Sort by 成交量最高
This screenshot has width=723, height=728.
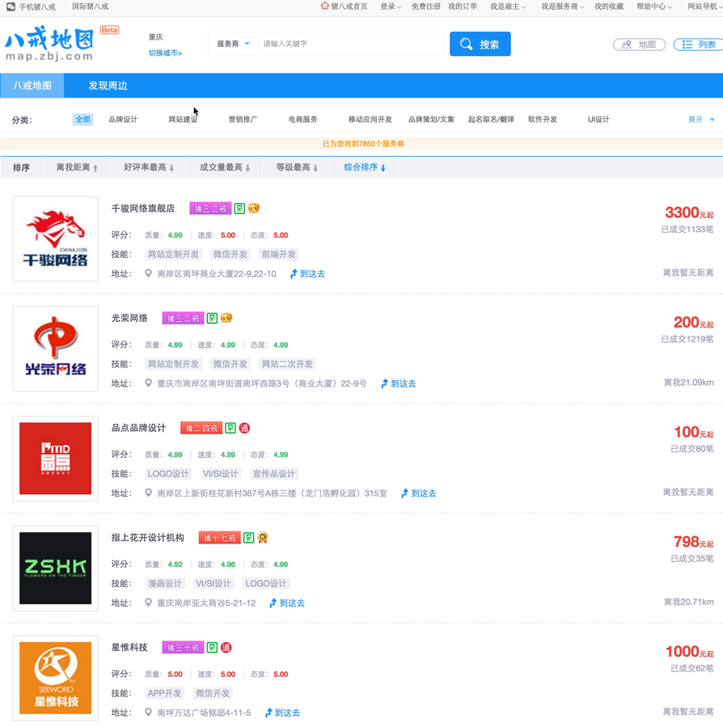(225, 167)
